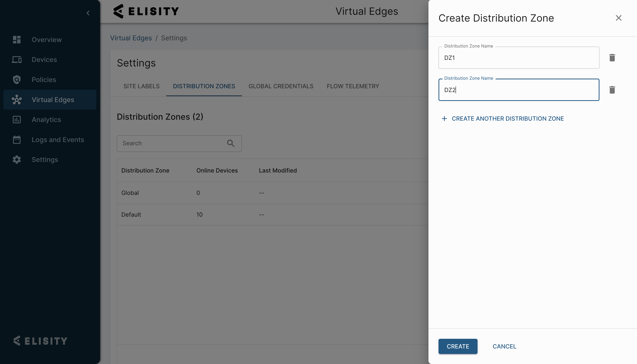Image resolution: width=637 pixels, height=364 pixels.
Task: Select the Distribution Zones tab
Action: point(204,86)
